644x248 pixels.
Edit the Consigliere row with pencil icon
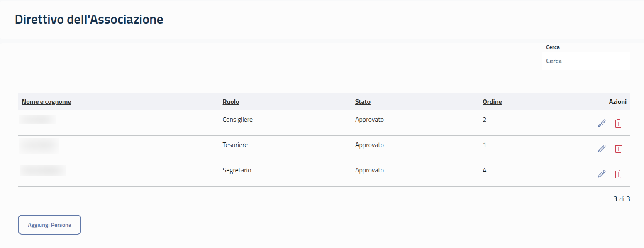[x=602, y=123]
